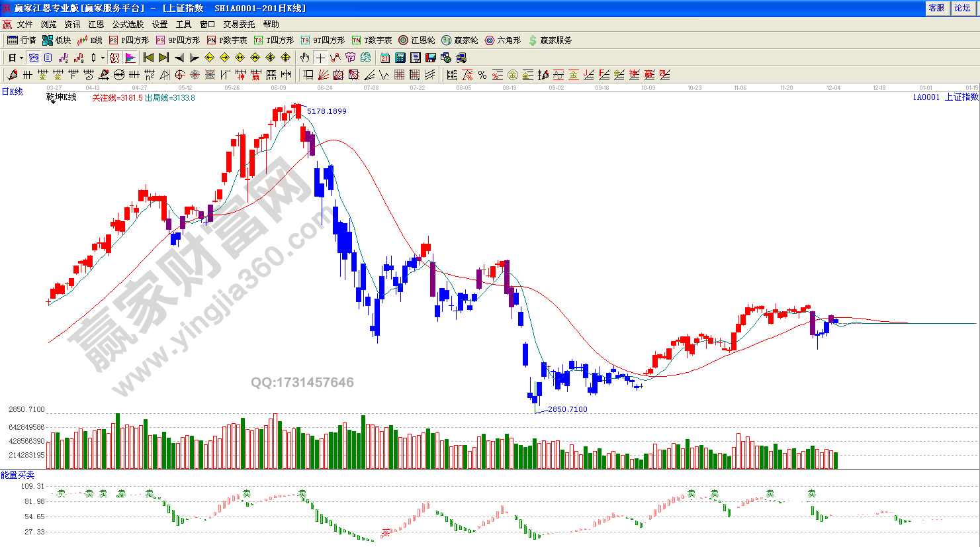
Task: Select the percent sign drawing tool
Action: tap(482, 75)
